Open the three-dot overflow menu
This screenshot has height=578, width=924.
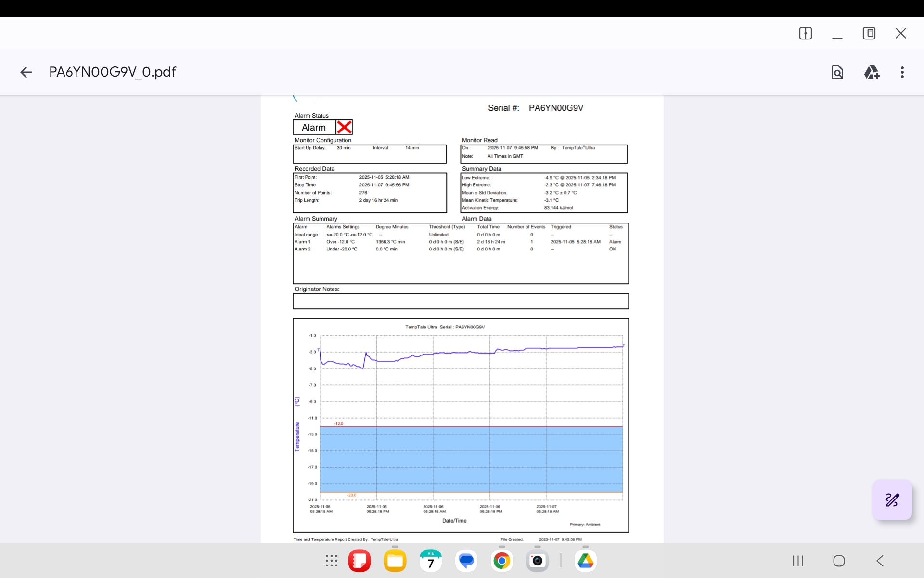coord(902,72)
